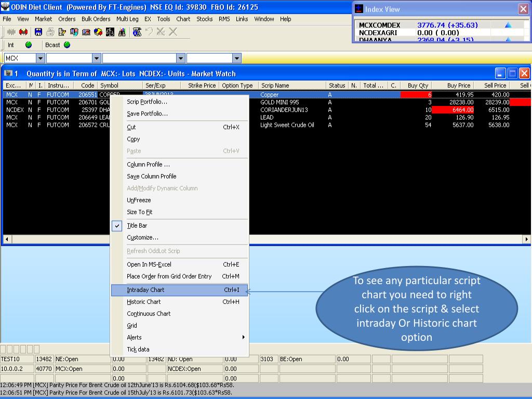The image size is (532, 399).
Task: Click the grid's scroll-left arrow
Action: (7, 239)
